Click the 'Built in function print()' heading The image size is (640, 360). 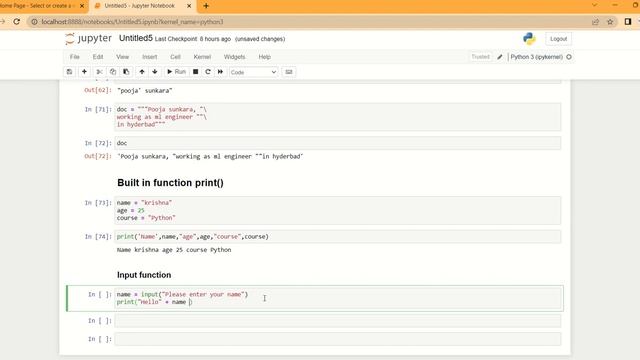(170, 182)
